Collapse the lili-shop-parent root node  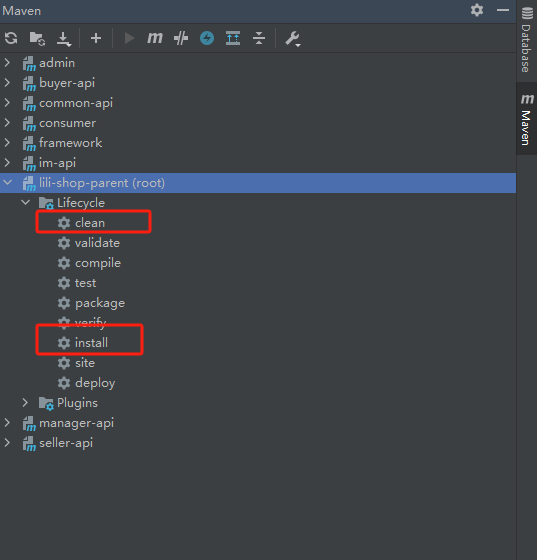tap(7, 182)
